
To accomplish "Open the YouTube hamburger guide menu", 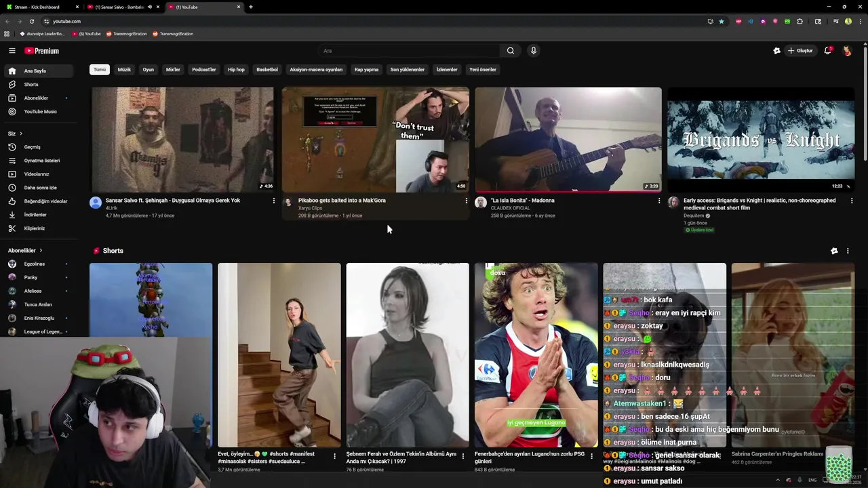I will (12, 51).
